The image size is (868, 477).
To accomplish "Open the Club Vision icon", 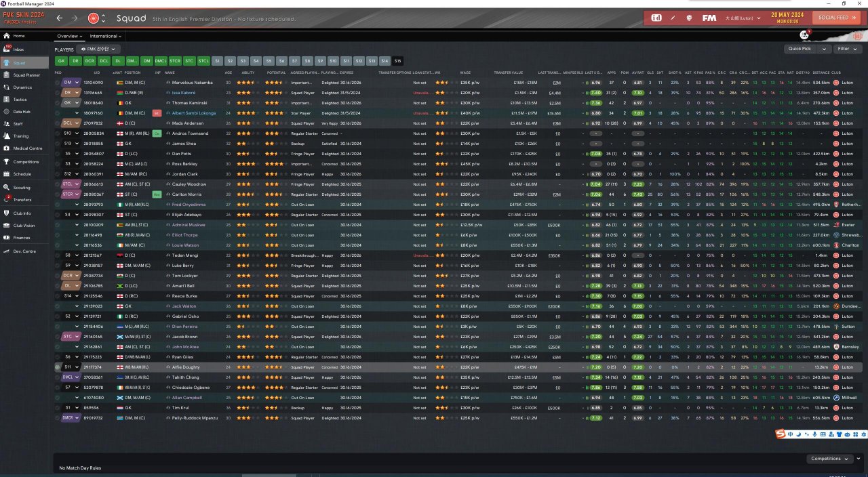I will (7, 226).
